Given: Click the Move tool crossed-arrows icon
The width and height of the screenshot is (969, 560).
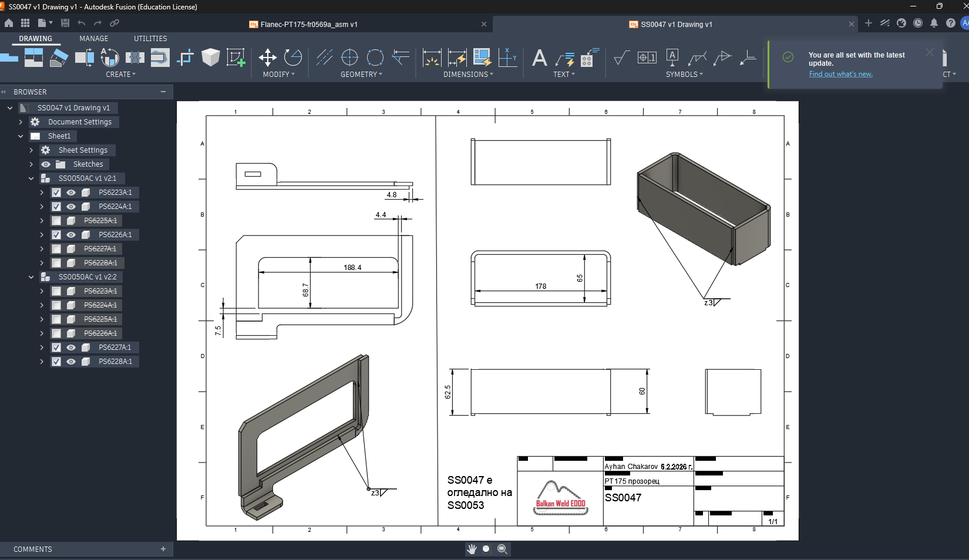Looking at the screenshot, I should coord(268,58).
